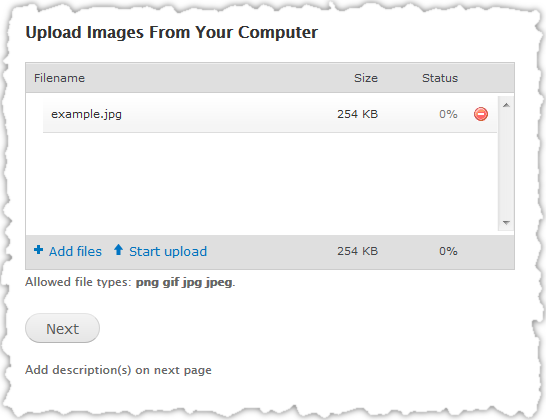This screenshot has height=420, width=546.
Task: Click the overall 0% progress in the footer
Action: coord(448,251)
